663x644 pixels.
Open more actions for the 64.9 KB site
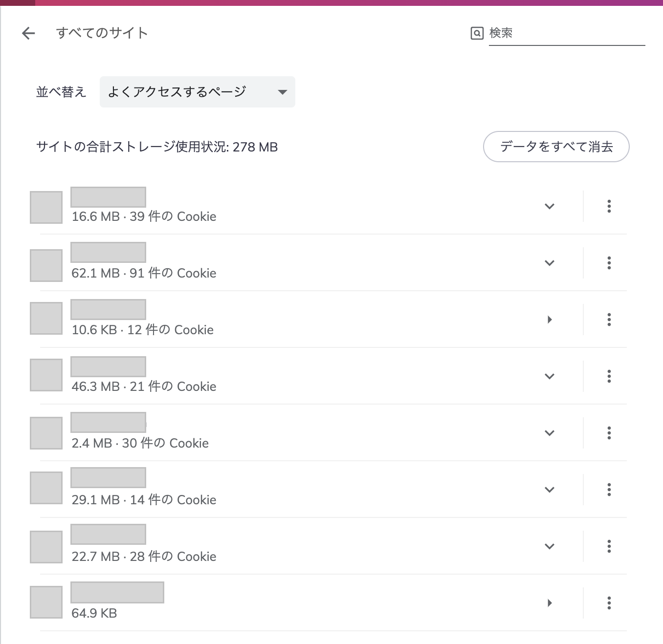(609, 603)
